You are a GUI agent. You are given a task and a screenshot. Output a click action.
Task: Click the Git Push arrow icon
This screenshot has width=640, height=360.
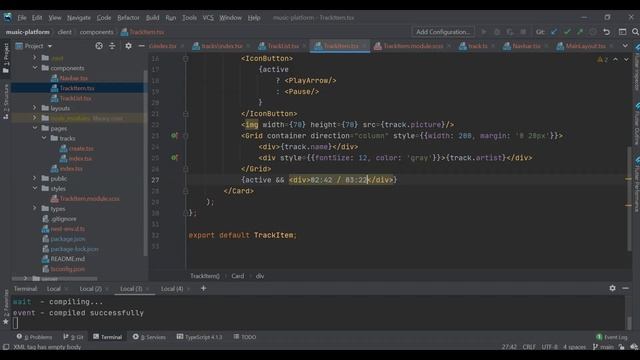[580, 32]
